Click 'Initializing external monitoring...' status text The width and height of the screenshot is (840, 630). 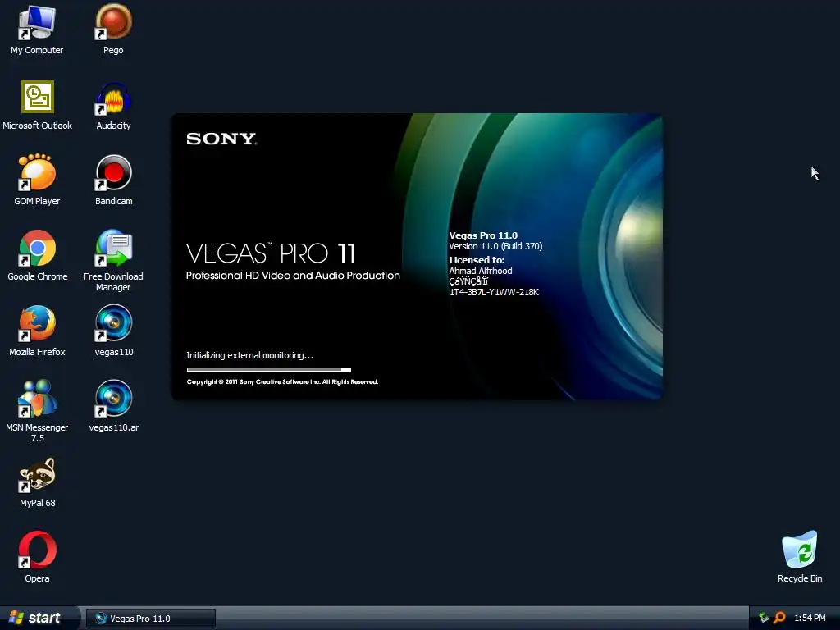pos(249,355)
